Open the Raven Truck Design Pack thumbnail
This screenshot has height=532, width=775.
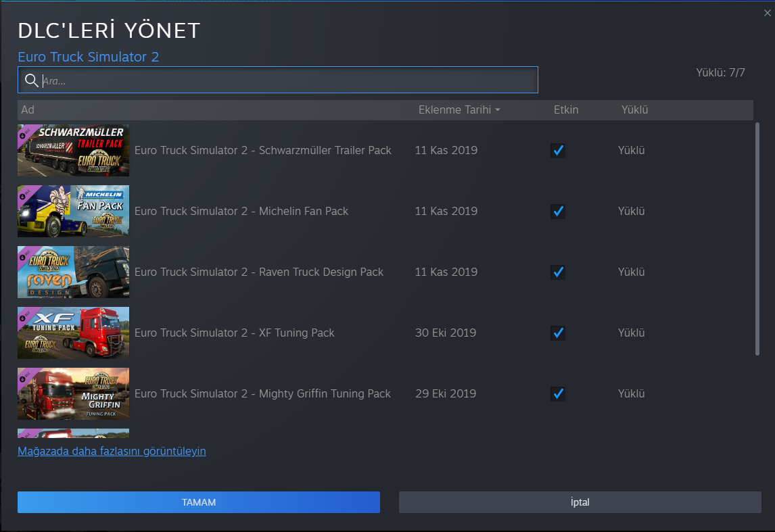point(73,272)
